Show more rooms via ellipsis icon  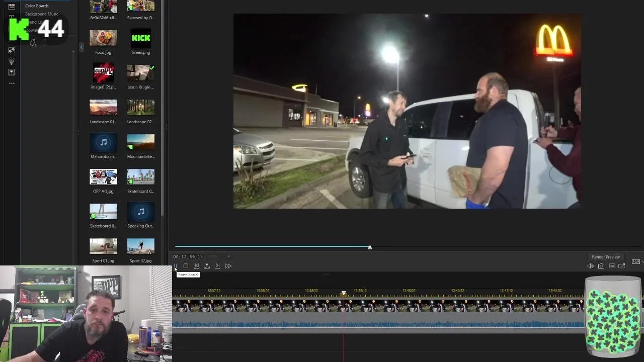pyautogui.click(x=12, y=83)
